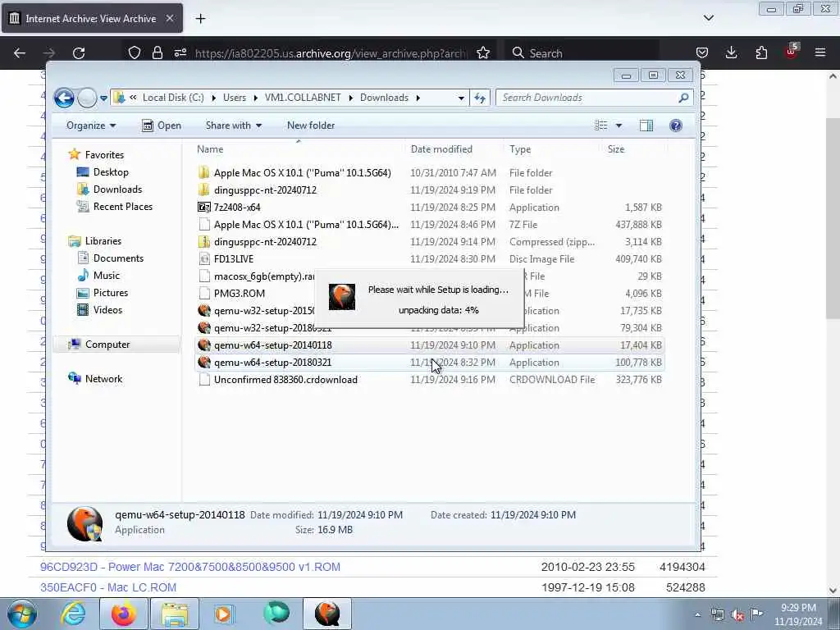Open Explorer help icon
This screenshot has width=840, height=630.
click(676, 126)
